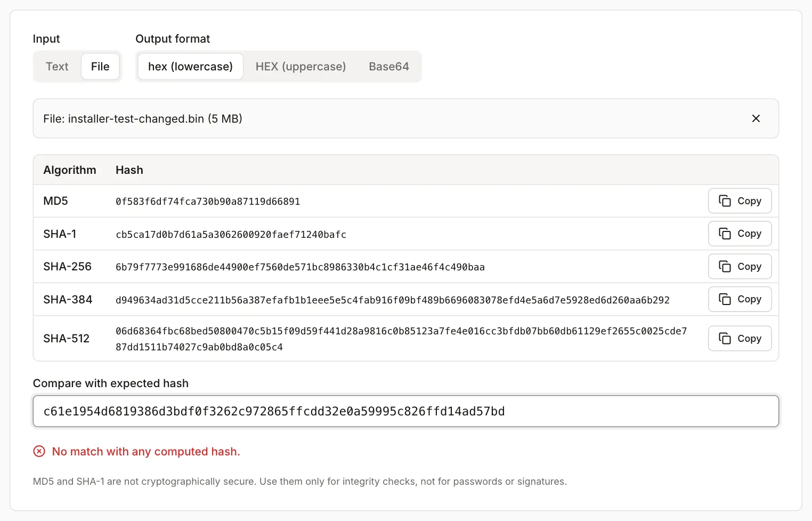Viewport: 812px width, 521px height.
Task: Click the 'Output format' label
Action: [x=173, y=39]
